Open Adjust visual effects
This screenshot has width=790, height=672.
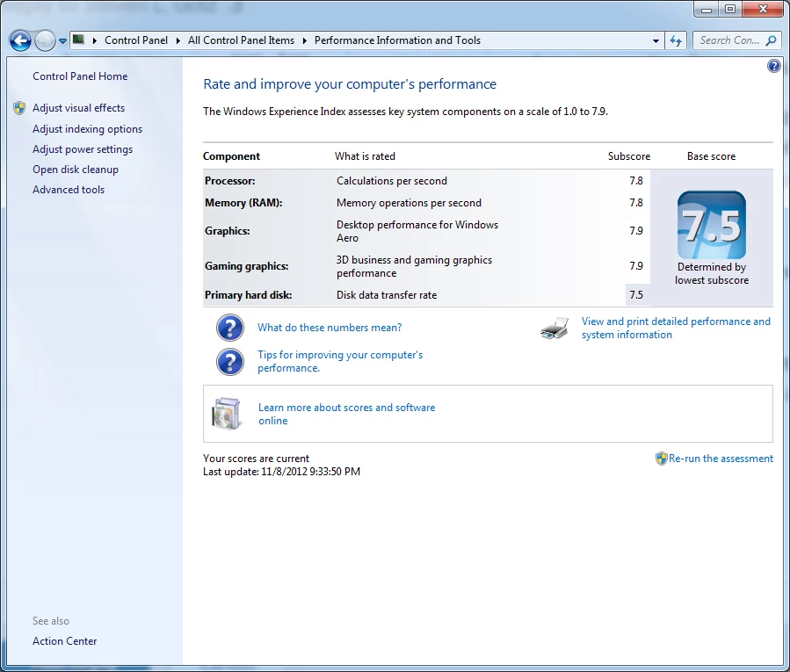(x=78, y=108)
